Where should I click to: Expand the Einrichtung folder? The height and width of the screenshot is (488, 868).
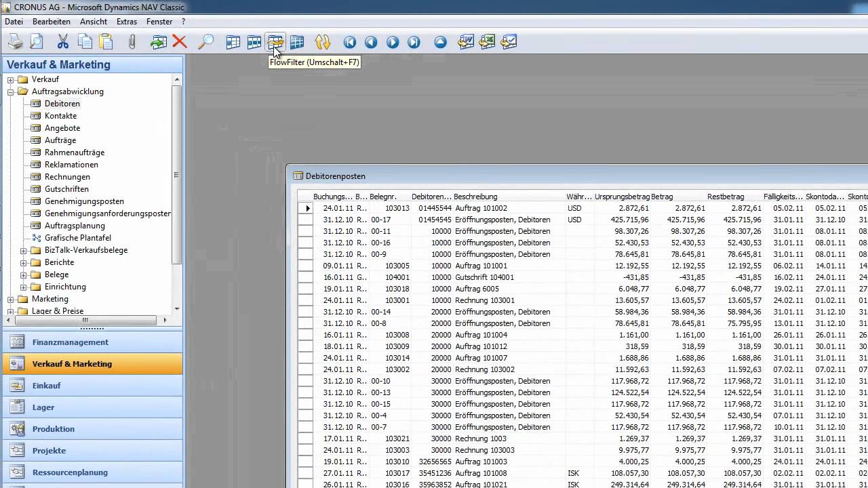24,287
